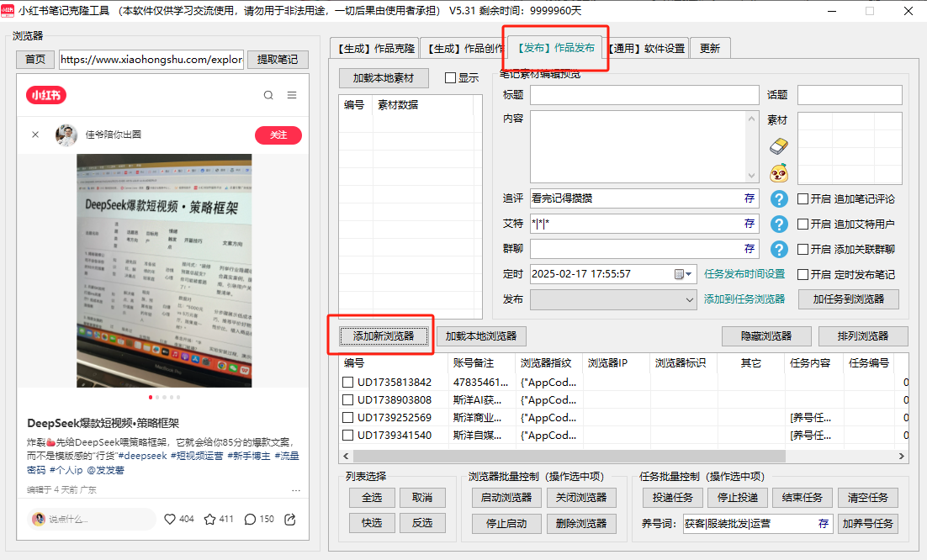Viewport: 927px width, 560px height.
Task: Click the star favorite icon on the note
Action: [x=210, y=519]
